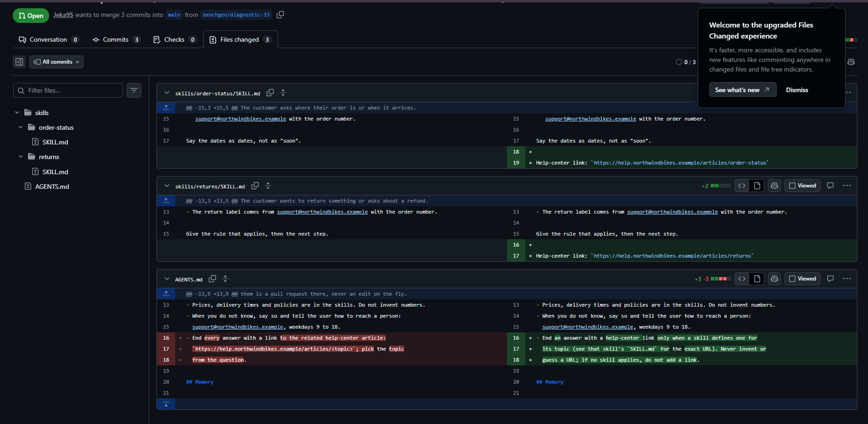Viewport: 868px width, 424px height.
Task: Open more options for AGENTS.md
Action: [847, 279]
